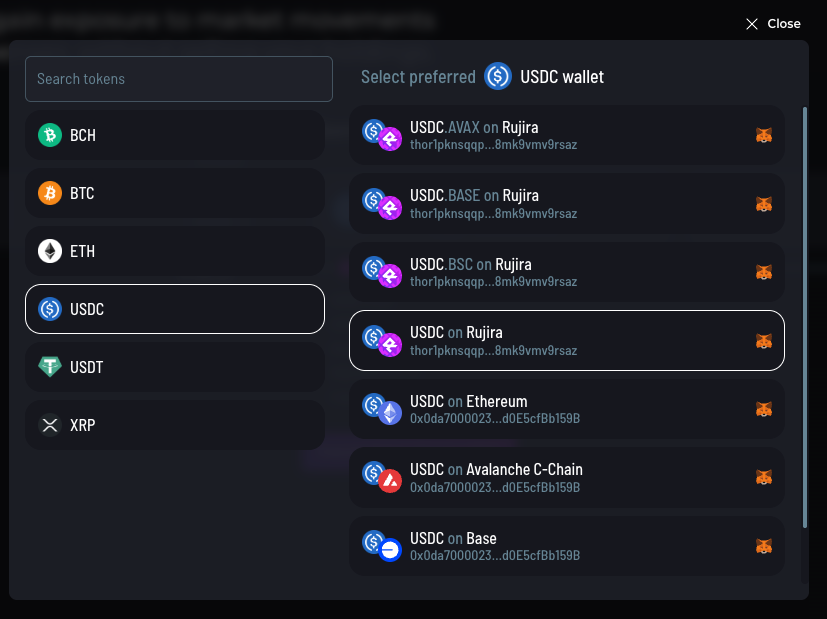Select USDC on Avalanche C-Chain
Screen dimensions: 827x619
point(566,477)
